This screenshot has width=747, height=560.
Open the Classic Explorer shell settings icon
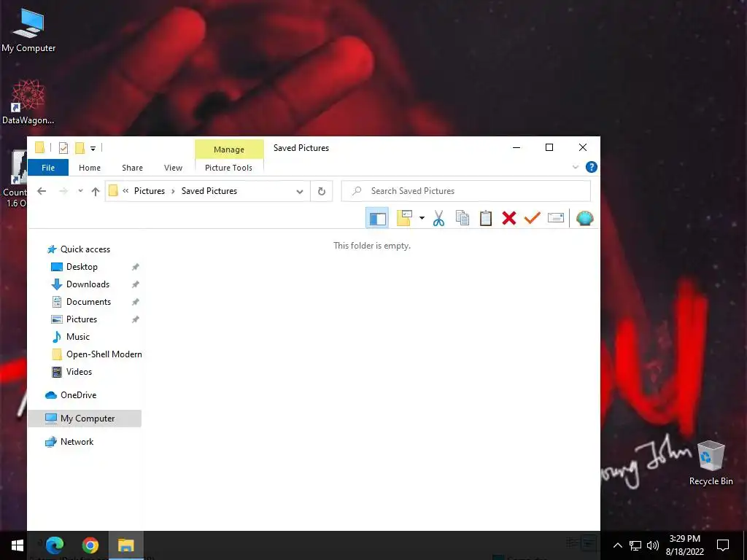coord(584,218)
